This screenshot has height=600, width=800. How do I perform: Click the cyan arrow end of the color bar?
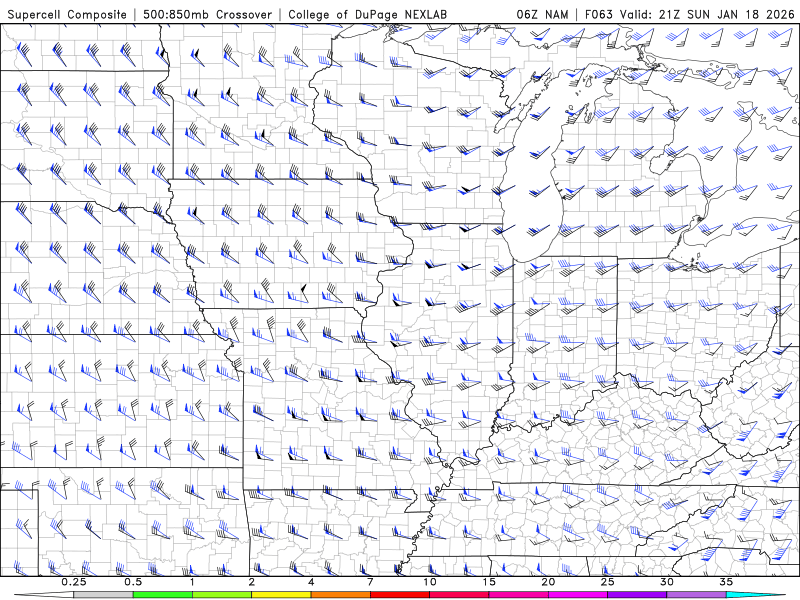click(756, 595)
